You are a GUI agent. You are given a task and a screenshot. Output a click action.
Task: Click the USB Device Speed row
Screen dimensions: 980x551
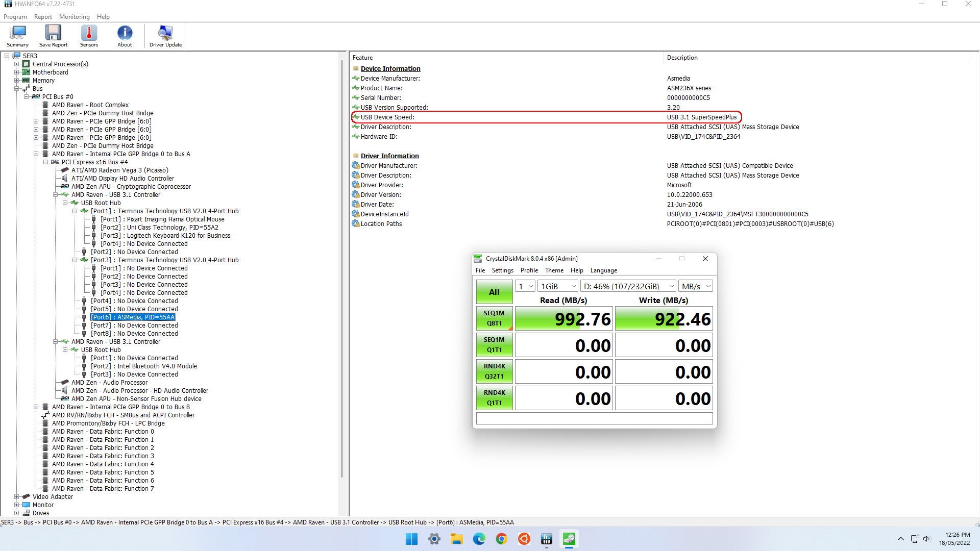[546, 117]
